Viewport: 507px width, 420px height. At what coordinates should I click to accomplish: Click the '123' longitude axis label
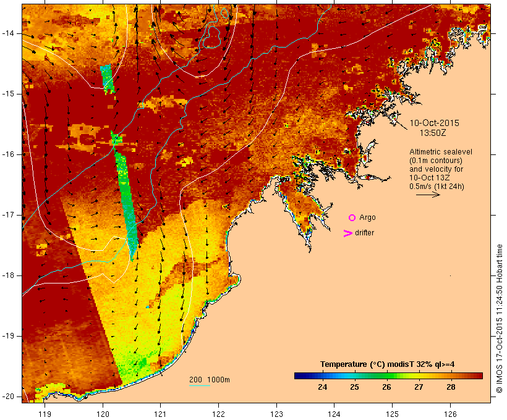[x=276, y=414]
